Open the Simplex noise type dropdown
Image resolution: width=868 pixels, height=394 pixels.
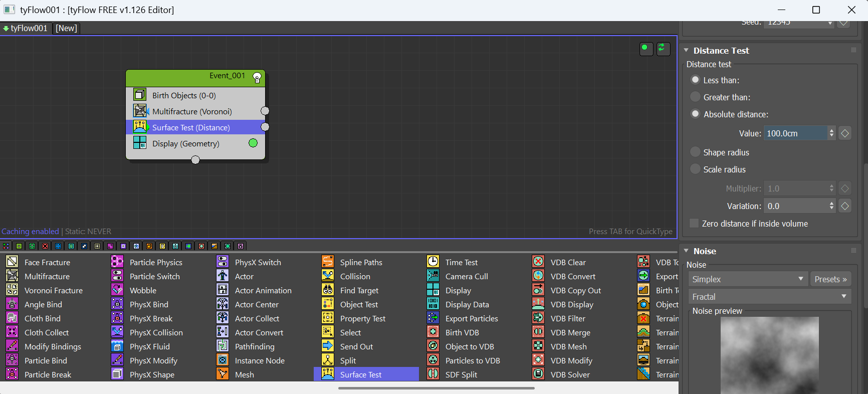(748, 279)
